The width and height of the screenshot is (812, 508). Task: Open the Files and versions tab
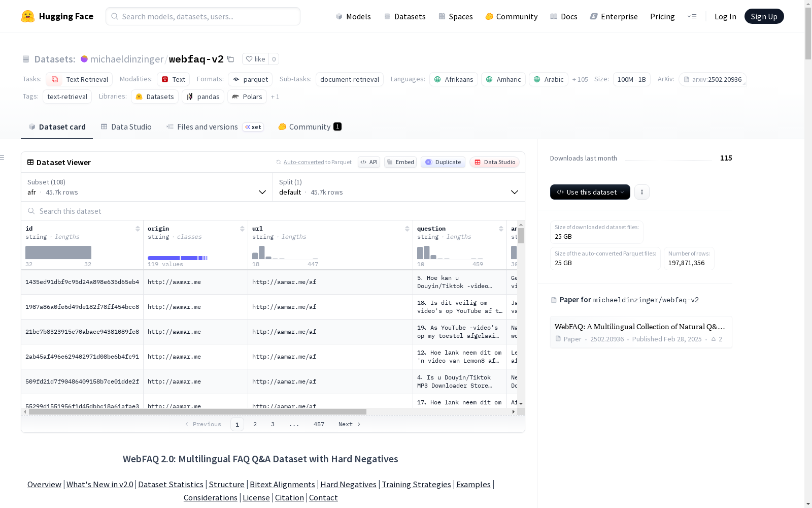click(215, 127)
